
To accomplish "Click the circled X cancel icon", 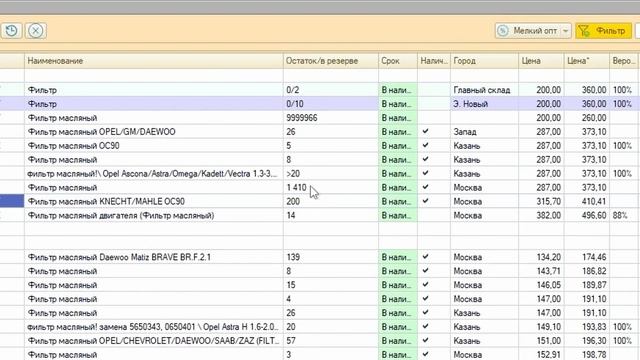I will [x=36, y=31].
